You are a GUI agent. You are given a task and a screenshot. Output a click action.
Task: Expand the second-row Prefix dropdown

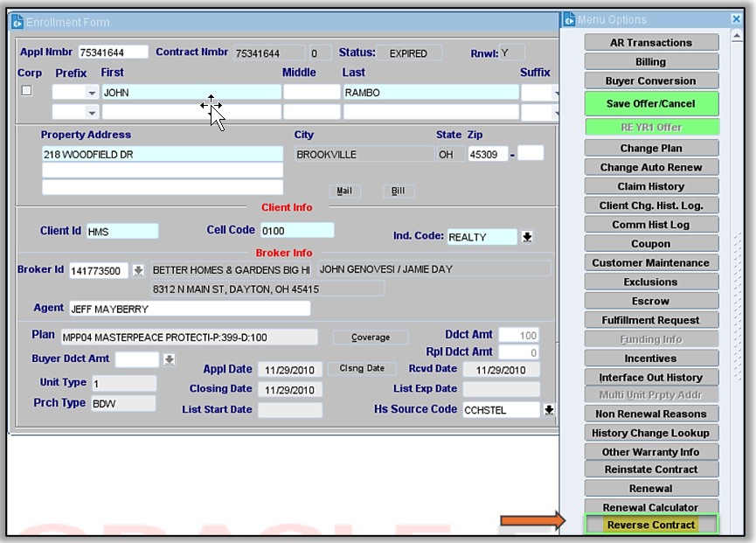[x=92, y=113]
